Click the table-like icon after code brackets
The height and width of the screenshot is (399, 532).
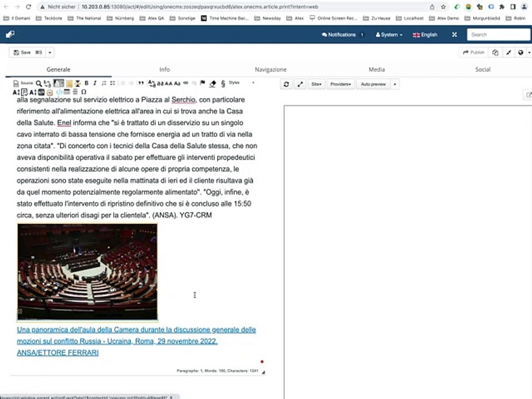[67, 92]
